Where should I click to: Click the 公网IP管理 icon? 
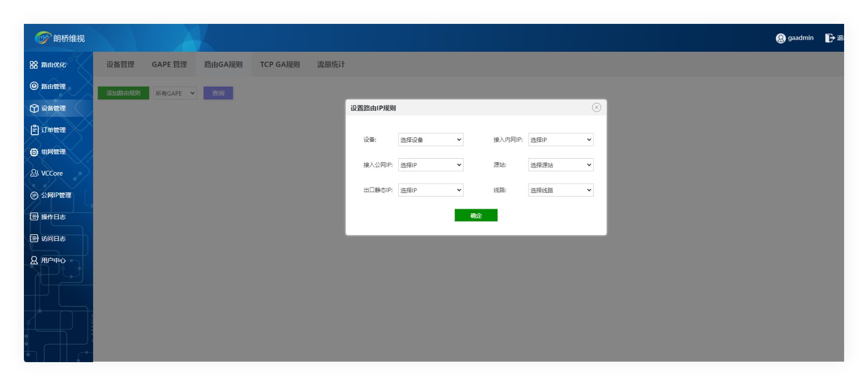click(34, 195)
